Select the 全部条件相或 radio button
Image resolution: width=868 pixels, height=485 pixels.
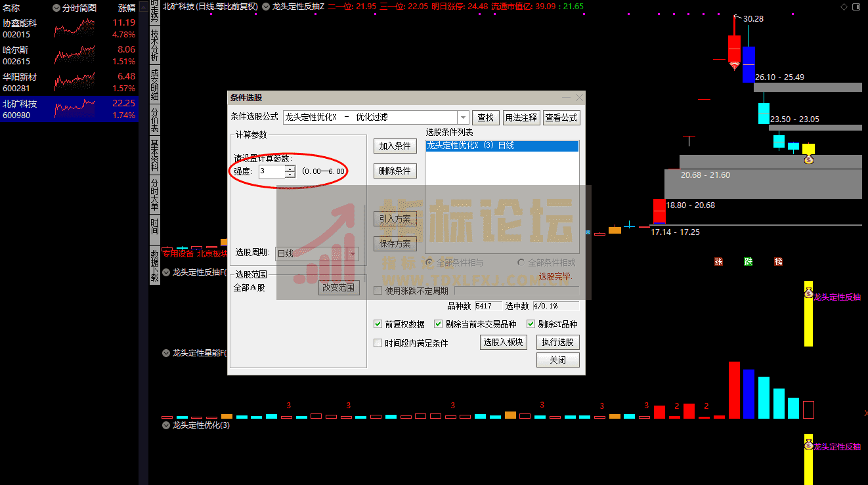coord(521,263)
